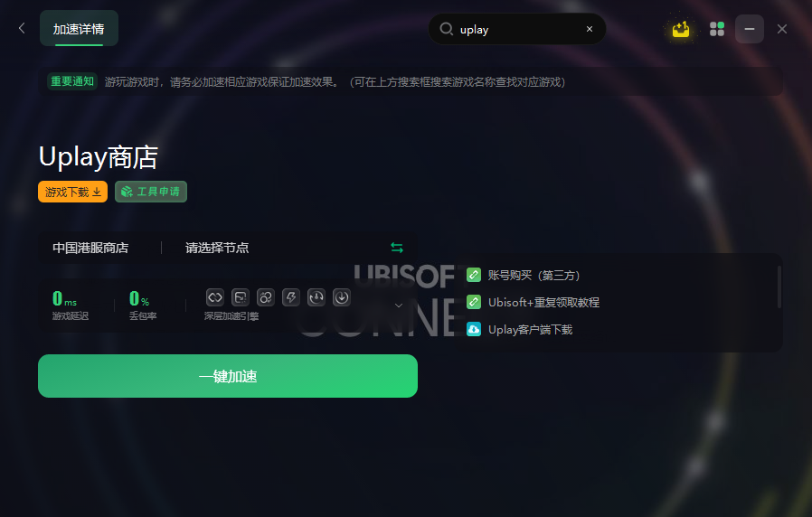Viewport: 812px width, 517px height.
Task: Click the green 工具申请 button
Action: click(x=151, y=192)
